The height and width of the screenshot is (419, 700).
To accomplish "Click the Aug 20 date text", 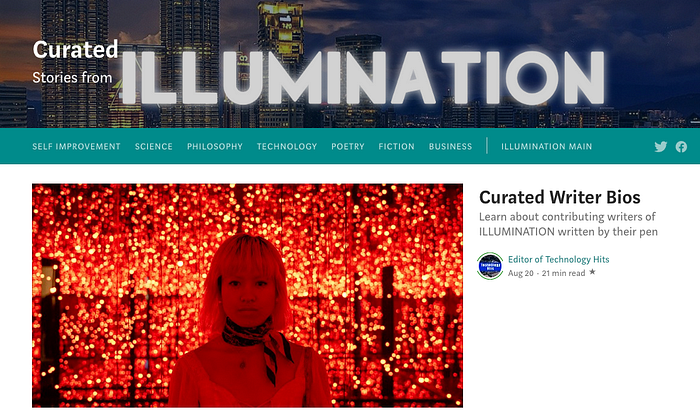I will (x=521, y=273).
